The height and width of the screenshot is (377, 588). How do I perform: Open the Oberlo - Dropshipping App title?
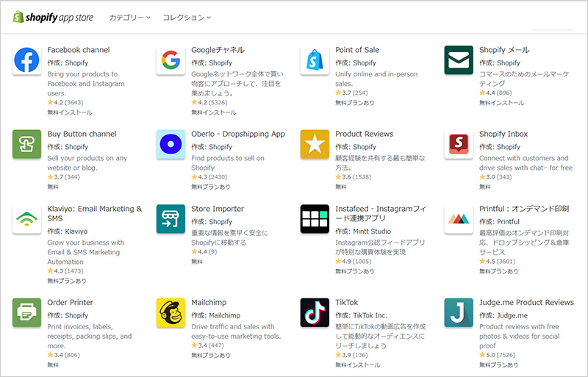click(x=238, y=134)
